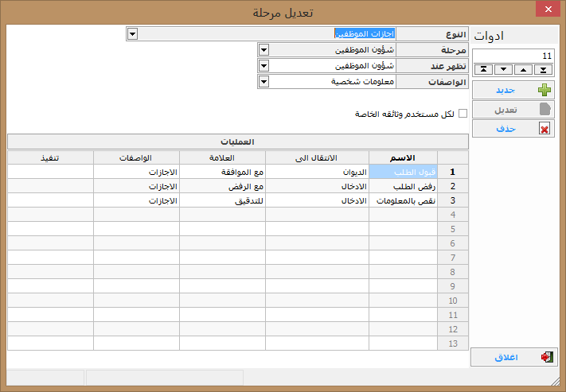Click the red X delete icon beside حذف
The image size is (566, 392).
(x=545, y=129)
